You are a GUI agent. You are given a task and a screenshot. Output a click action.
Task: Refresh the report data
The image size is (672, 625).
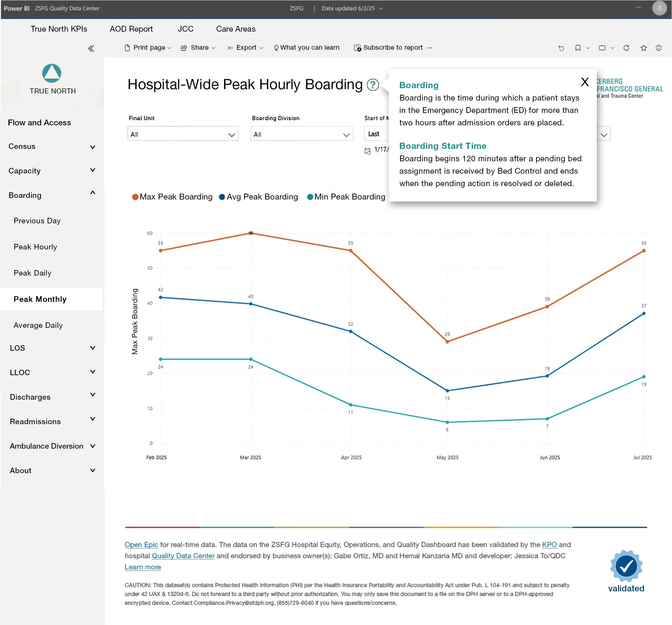(x=626, y=48)
